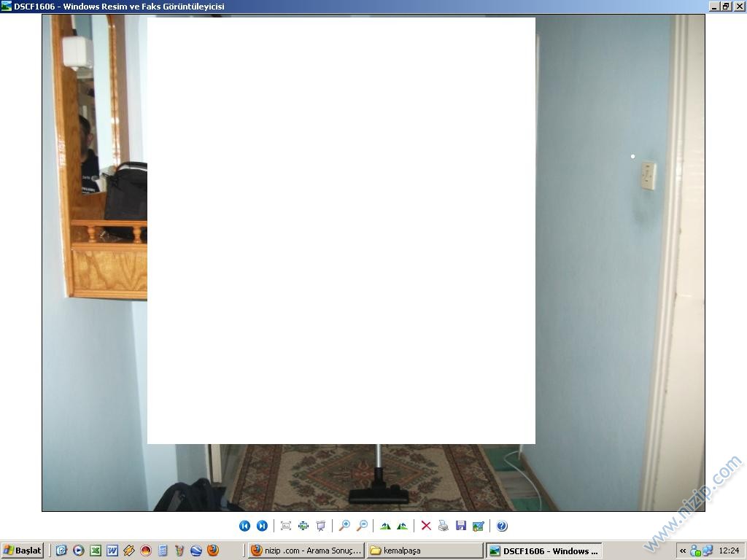Launch Excel from the Quick Launch bar
This screenshot has height=560, width=747.
(x=96, y=551)
